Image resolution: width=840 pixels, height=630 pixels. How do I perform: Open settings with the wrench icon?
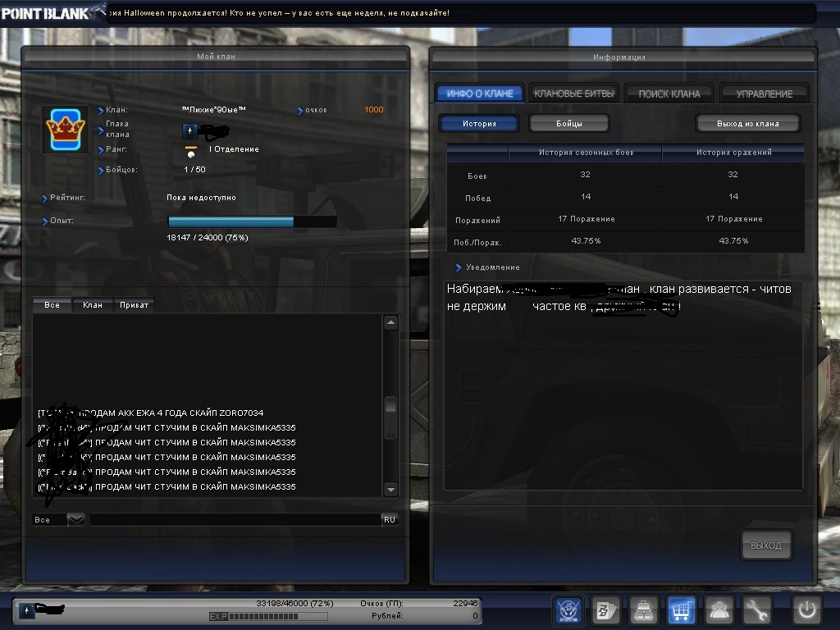pyautogui.click(x=756, y=610)
